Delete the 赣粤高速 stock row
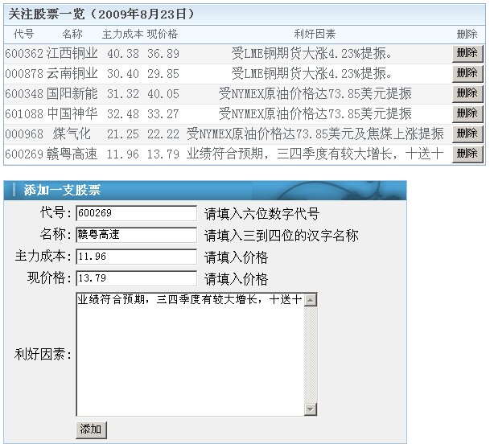This screenshot has height=448, width=490. coord(467,154)
